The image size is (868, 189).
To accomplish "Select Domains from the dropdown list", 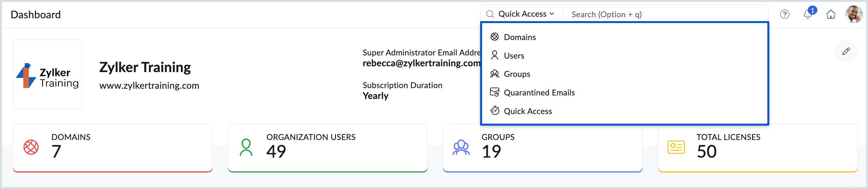I will tap(520, 37).
